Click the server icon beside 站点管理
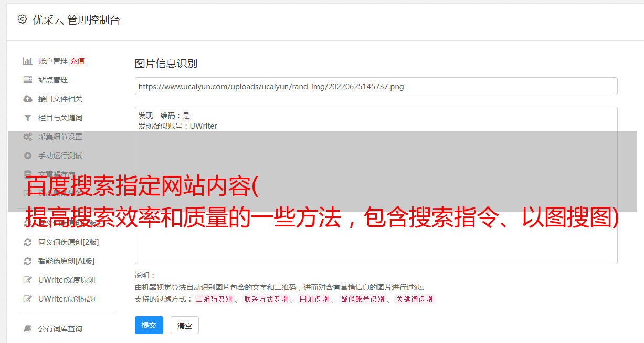This screenshot has height=343, width=644. 28,80
